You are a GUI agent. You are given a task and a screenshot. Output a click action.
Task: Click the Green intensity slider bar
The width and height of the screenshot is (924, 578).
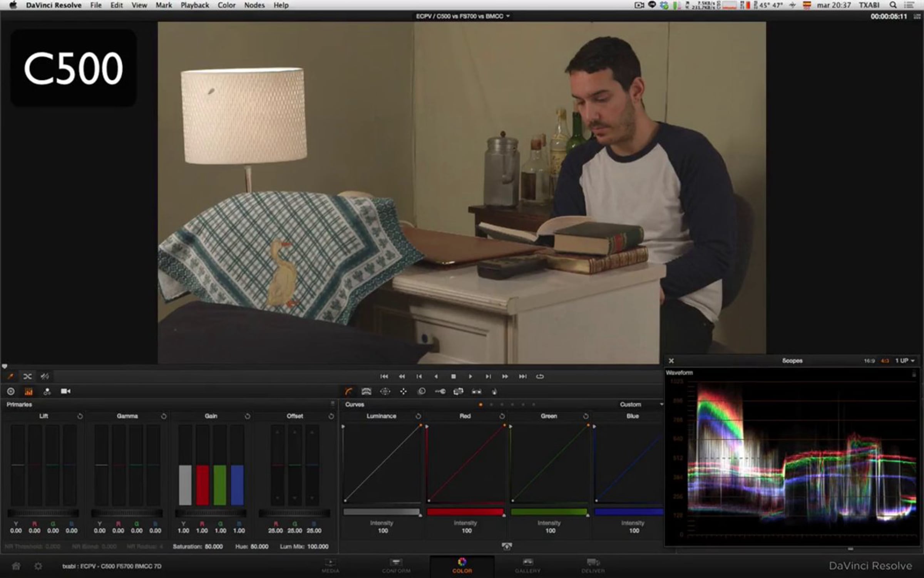click(x=549, y=512)
